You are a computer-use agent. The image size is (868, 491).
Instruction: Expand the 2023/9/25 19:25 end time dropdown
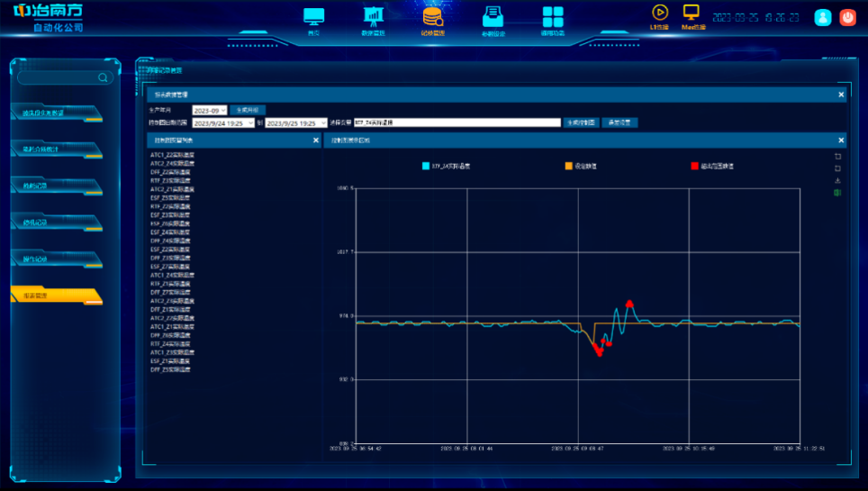[295, 123]
